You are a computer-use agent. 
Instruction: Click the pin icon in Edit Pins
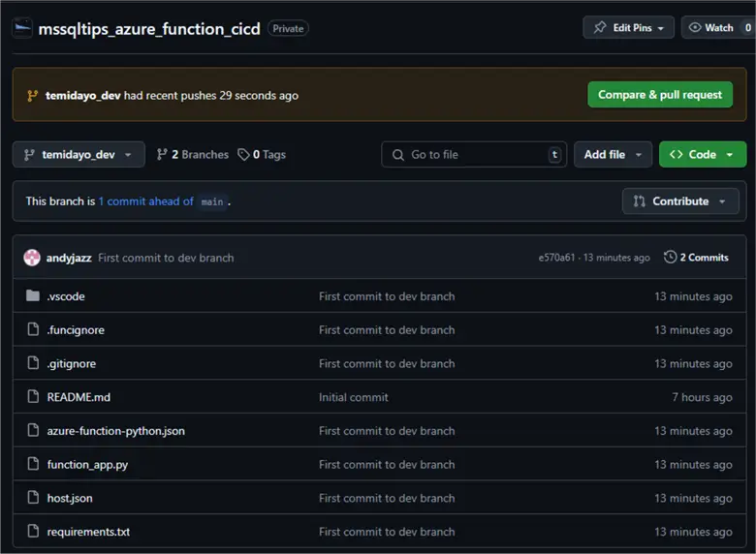(600, 27)
